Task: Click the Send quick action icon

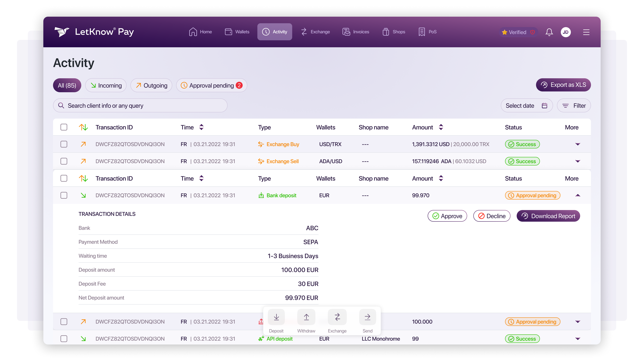Action: [367, 317]
